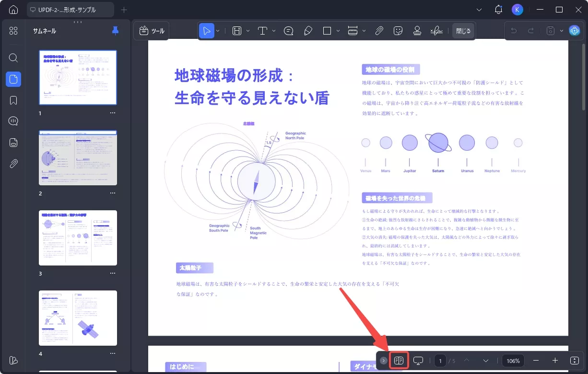Open the shape tool dropdown options
The height and width of the screenshot is (374, 588).
pos(337,30)
